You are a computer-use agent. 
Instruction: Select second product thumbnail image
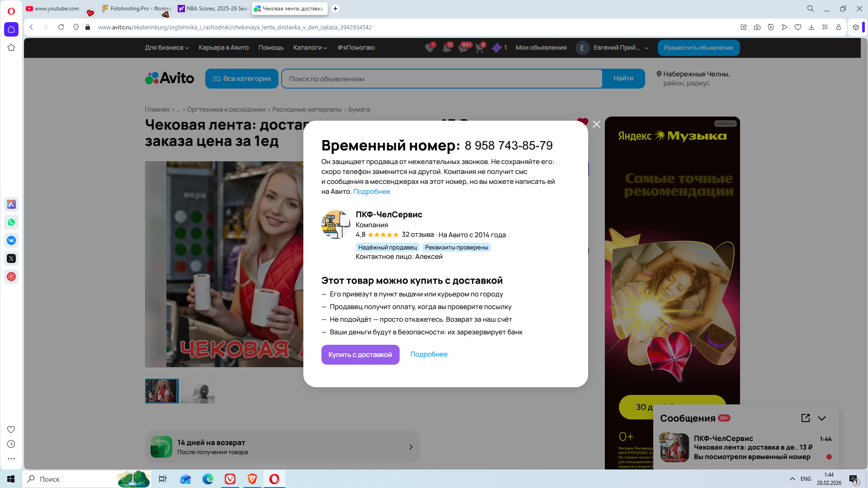[198, 391]
